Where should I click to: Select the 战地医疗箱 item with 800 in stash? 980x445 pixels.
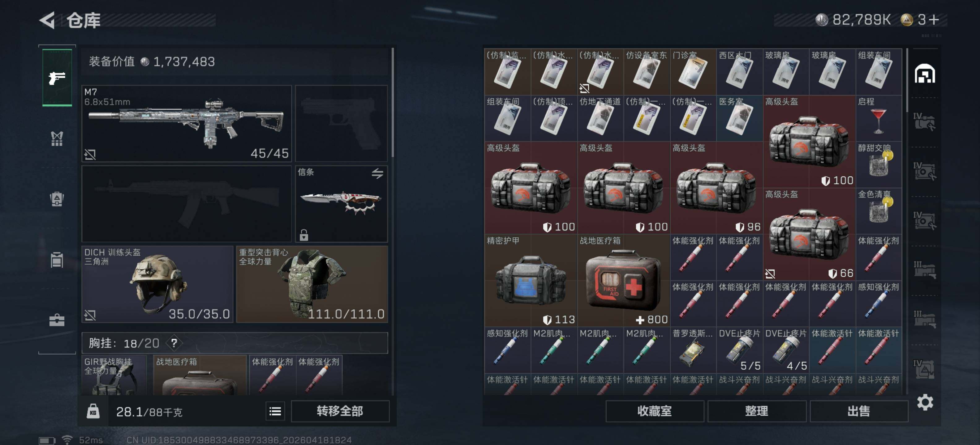624,281
